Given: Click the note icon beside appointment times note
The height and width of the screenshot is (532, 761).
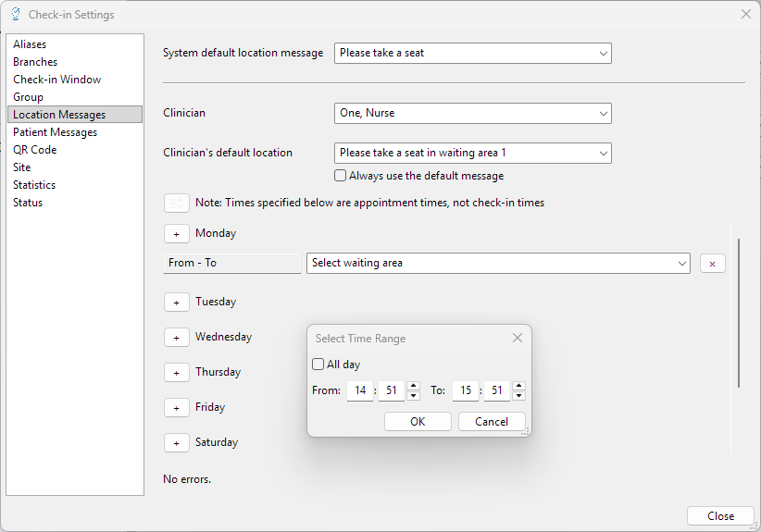Looking at the screenshot, I should [x=176, y=203].
